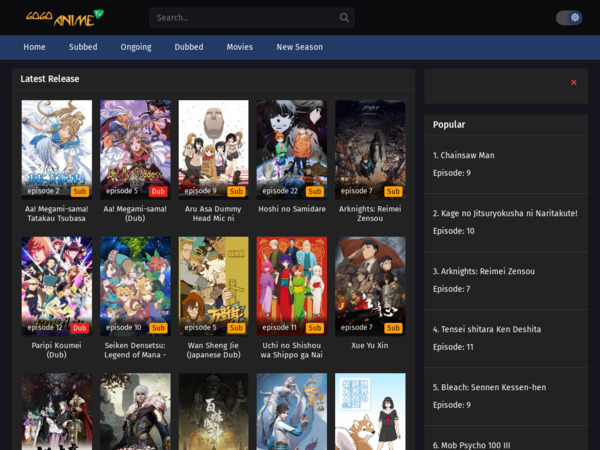Open Paripi Koumei (Dub) poster
The image size is (600, 450).
57,286
